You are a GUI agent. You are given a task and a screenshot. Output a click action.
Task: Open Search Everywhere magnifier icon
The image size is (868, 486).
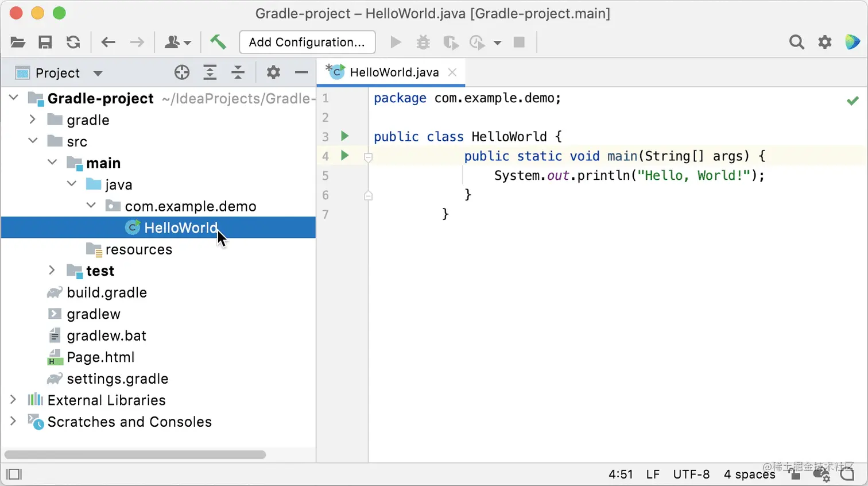797,42
